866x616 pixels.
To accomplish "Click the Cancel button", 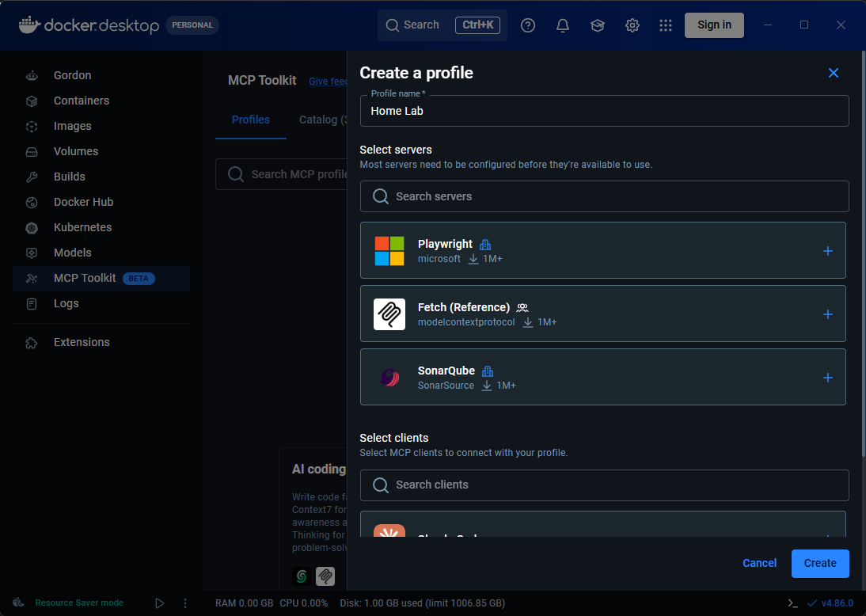I will pos(759,563).
